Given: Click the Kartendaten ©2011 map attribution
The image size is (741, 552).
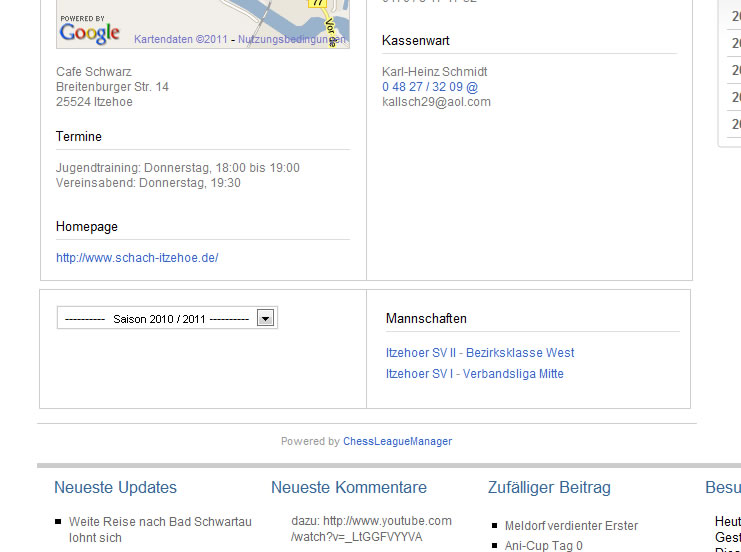Looking at the screenshot, I should [x=181, y=39].
